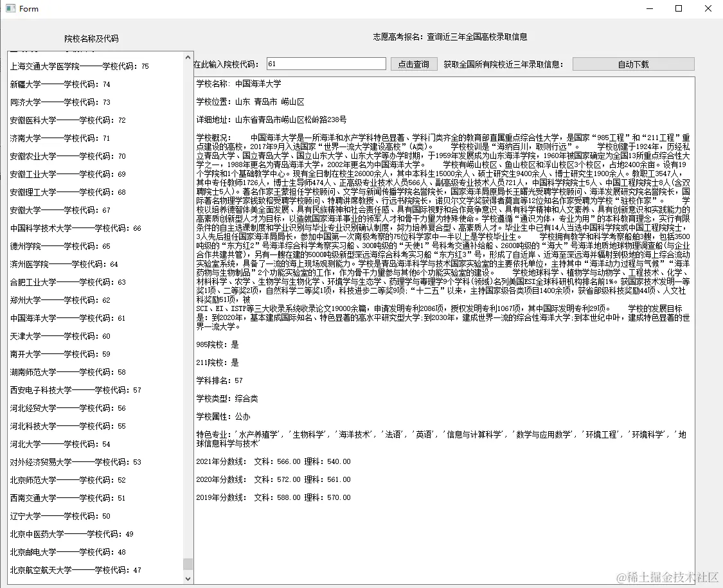Image resolution: width=723 pixels, height=588 pixels.
Task: Select 对外经济贸易大学 code 53 row
Action: (76, 462)
